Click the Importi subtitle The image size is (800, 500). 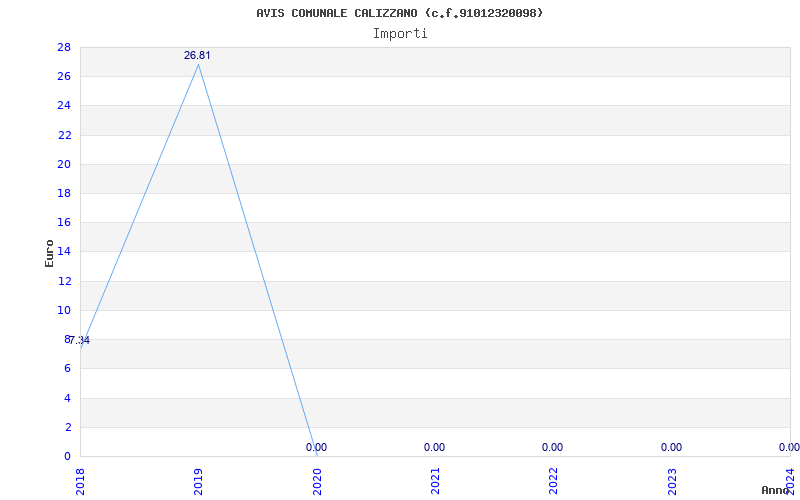399,34
